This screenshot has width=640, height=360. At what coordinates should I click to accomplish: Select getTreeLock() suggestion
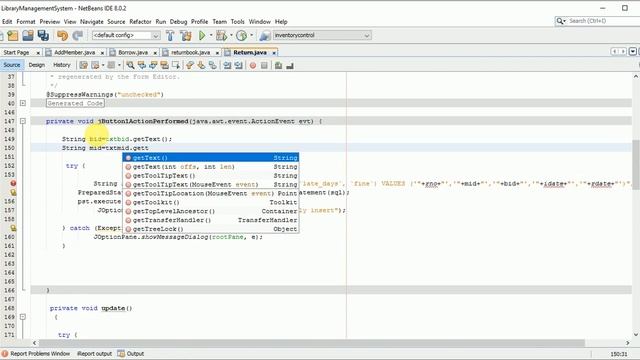point(211,229)
